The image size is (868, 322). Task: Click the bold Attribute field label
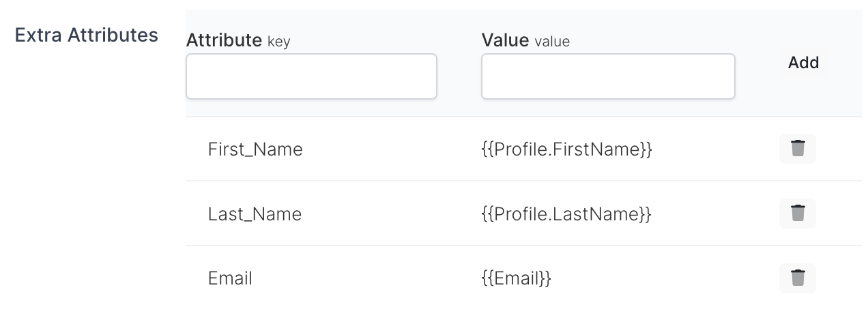coord(224,40)
